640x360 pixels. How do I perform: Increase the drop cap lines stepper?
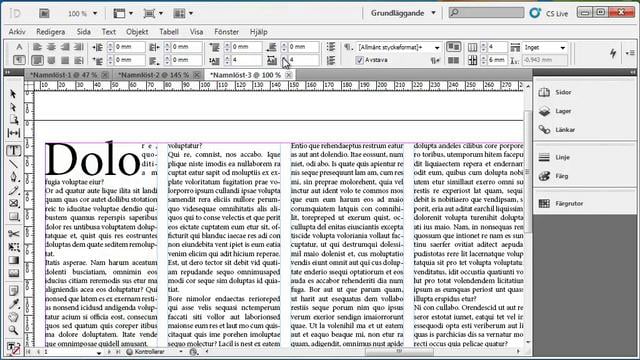[227, 58]
